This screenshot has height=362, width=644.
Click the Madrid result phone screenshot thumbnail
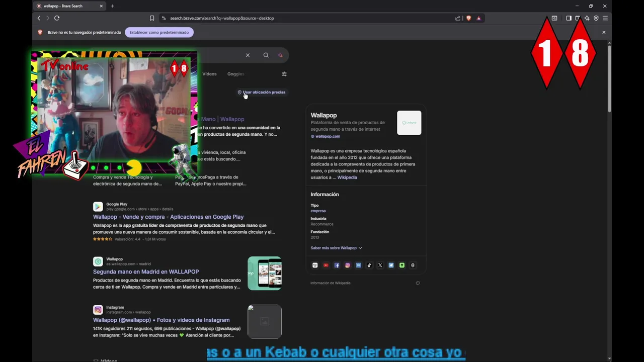coord(265,274)
